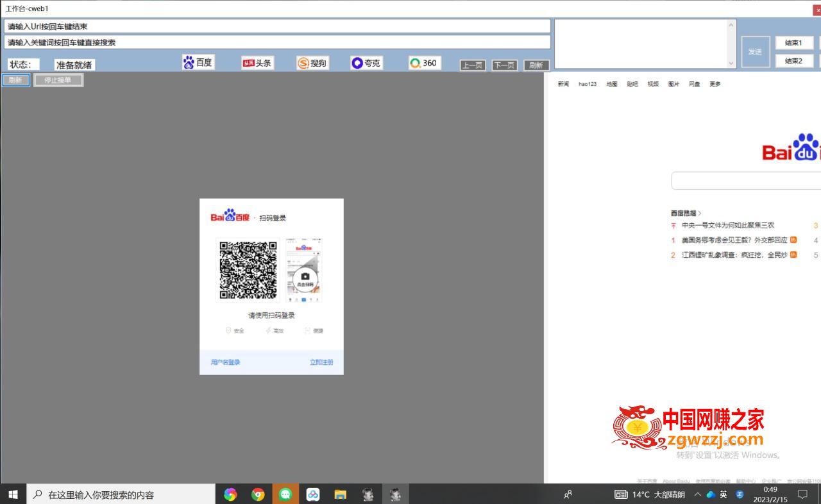The height and width of the screenshot is (504, 821).
Task: Click scrollbar down arrow of message area
Action: [732, 63]
